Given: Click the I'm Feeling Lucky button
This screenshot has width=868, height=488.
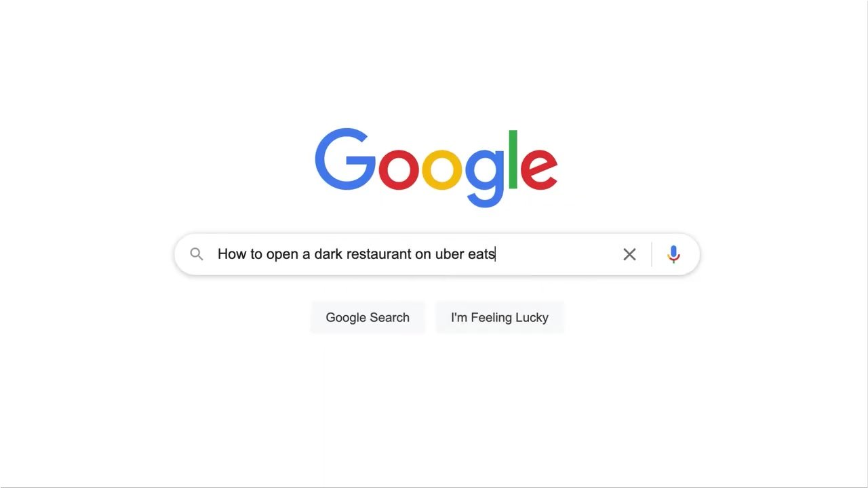Looking at the screenshot, I should [500, 317].
